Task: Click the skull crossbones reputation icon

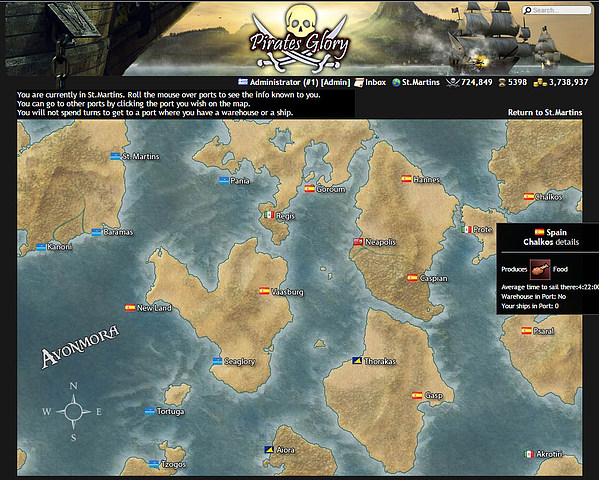Action: (452, 82)
